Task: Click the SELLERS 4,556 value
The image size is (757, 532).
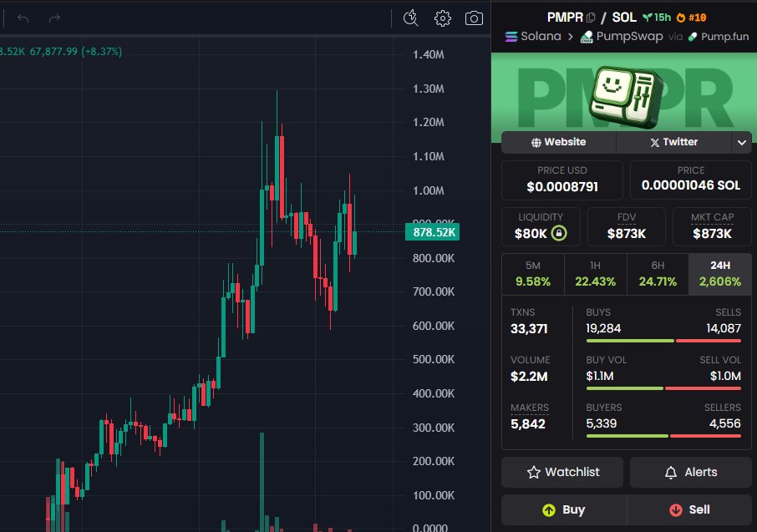Action: point(724,424)
